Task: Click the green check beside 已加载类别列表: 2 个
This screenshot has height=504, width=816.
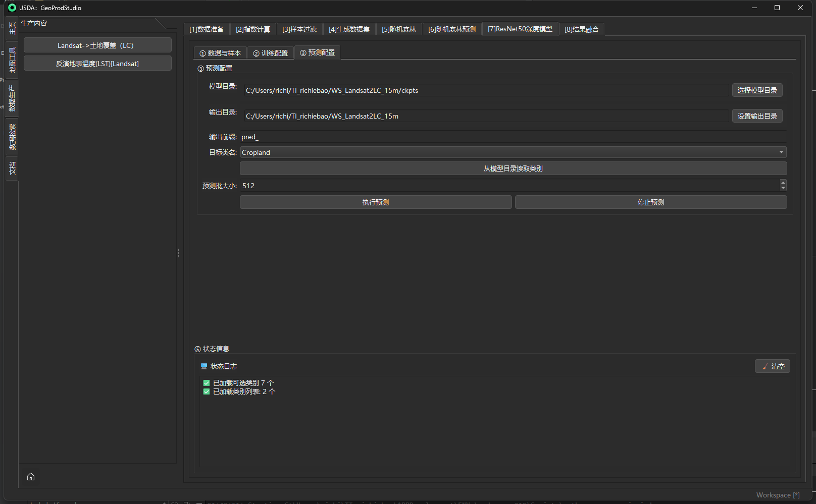Action: point(207,391)
